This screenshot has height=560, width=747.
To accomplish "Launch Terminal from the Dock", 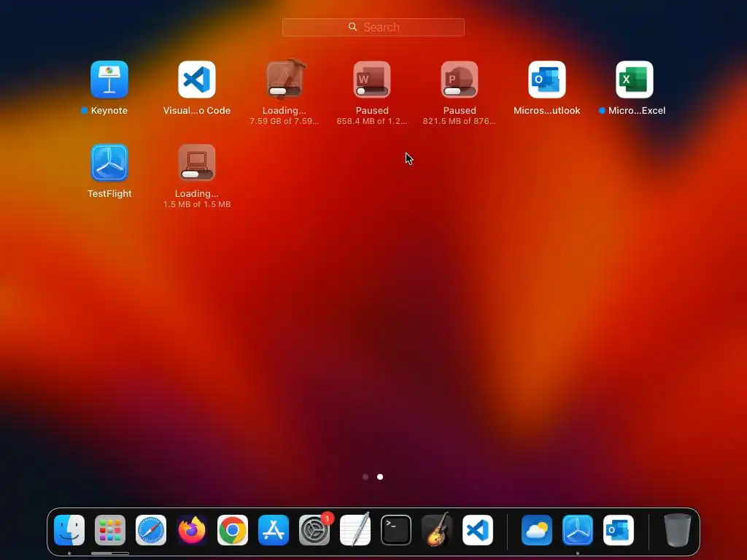I will point(396,530).
